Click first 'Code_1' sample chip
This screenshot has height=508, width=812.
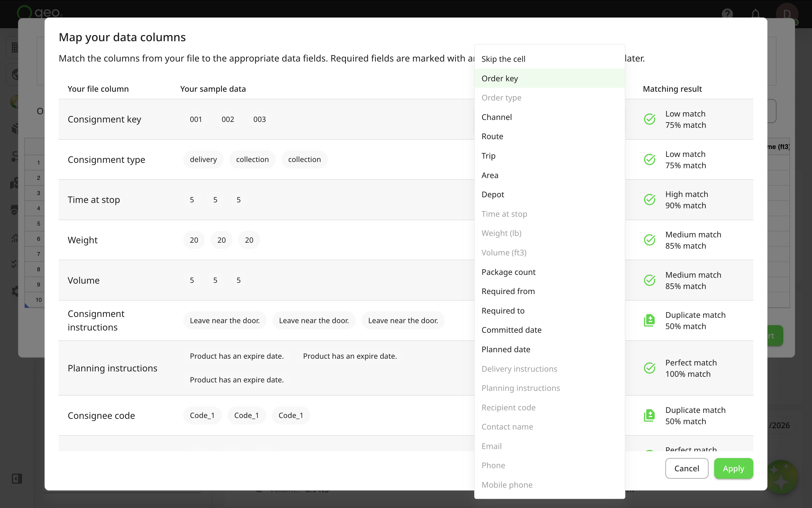point(202,416)
